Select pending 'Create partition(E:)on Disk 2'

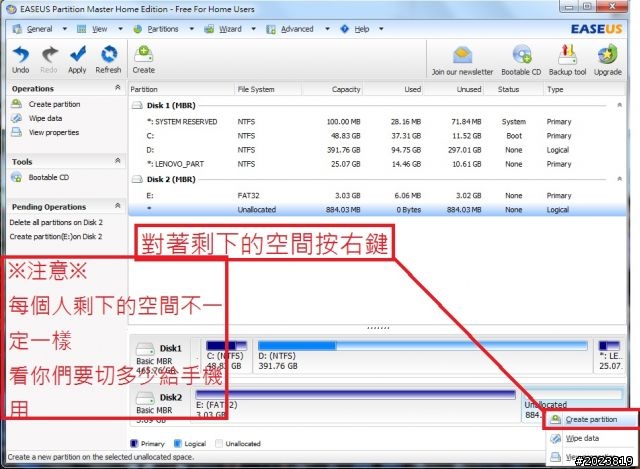click(x=56, y=236)
